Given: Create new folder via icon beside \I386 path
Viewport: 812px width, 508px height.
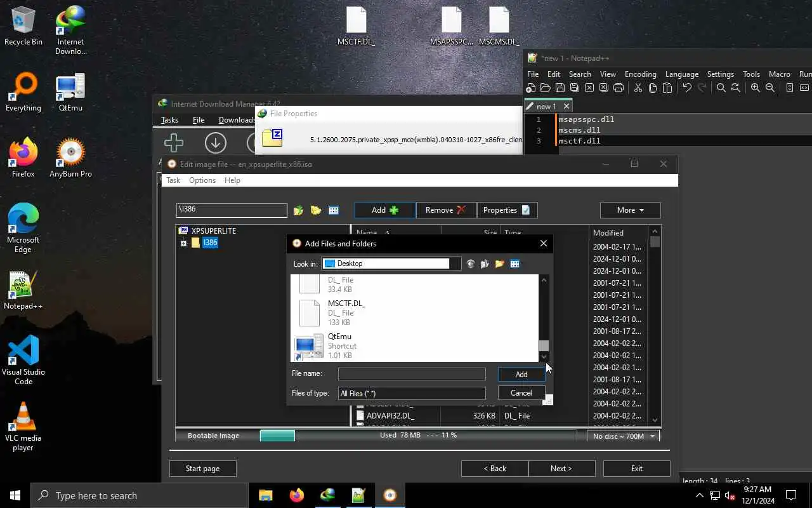Looking at the screenshot, I should pyautogui.click(x=316, y=210).
